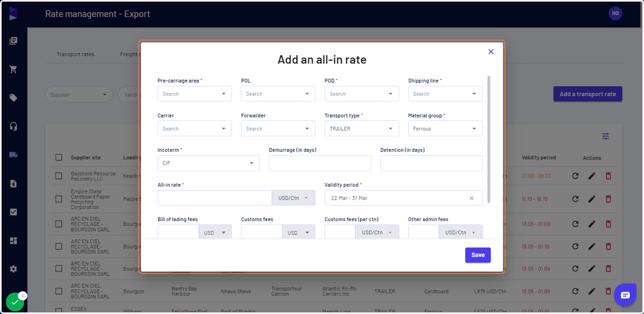644x314 pixels.
Task: Click the Customs fees amount field
Action: pyautogui.click(x=261, y=232)
